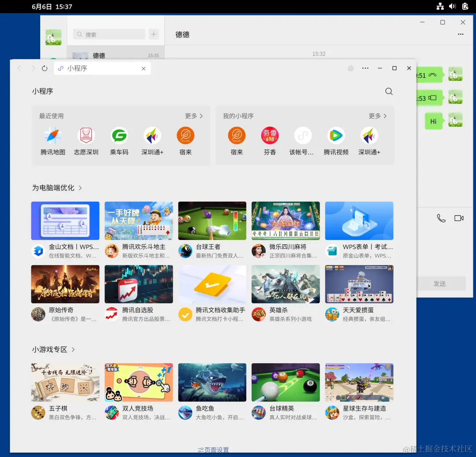Open 宿来 under 我的小程序
Image resolution: width=476 pixels, height=457 pixels.
coord(237,135)
